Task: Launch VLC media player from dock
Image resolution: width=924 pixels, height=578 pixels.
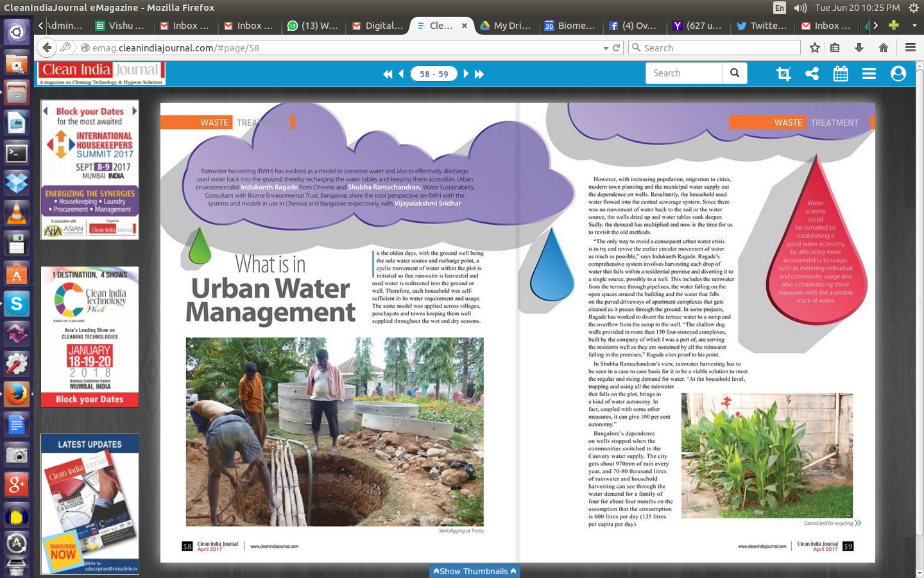Action: [x=17, y=213]
